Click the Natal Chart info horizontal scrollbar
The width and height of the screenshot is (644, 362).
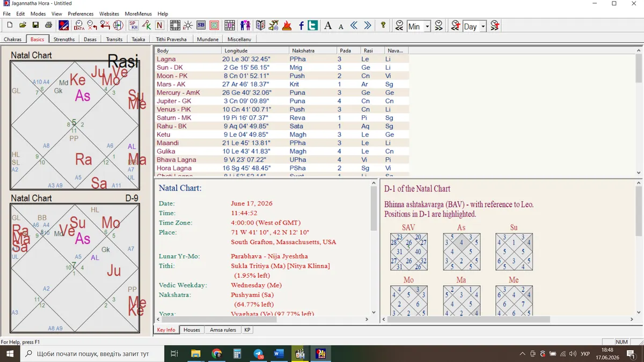(x=263, y=319)
